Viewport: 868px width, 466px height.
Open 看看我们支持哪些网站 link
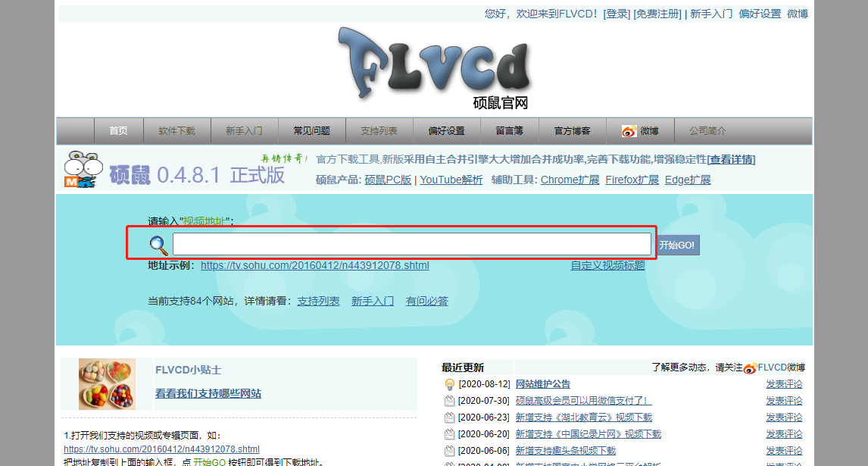click(x=208, y=394)
